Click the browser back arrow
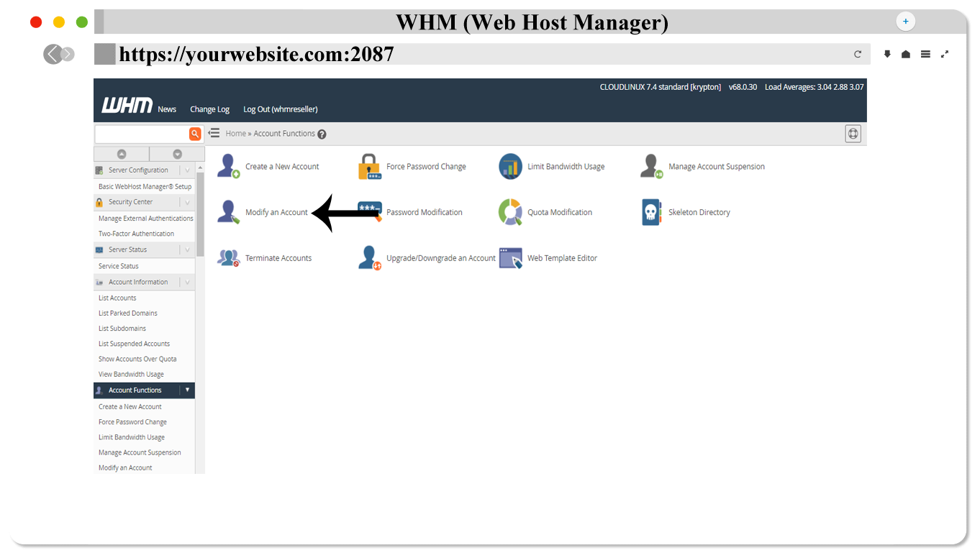This screenshot has width=980, height=553. click(x=53, y=54)
